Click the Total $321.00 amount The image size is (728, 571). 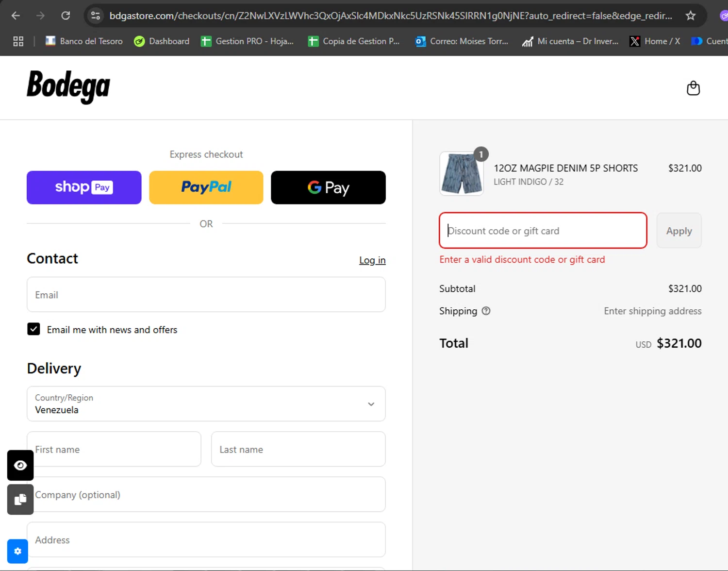click(679, 343)
